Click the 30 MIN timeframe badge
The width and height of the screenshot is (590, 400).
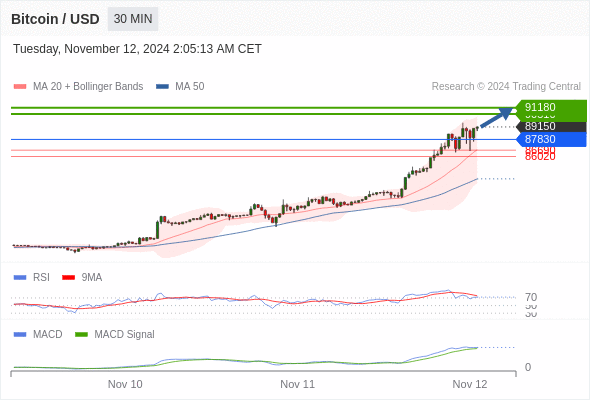point(133,19)
